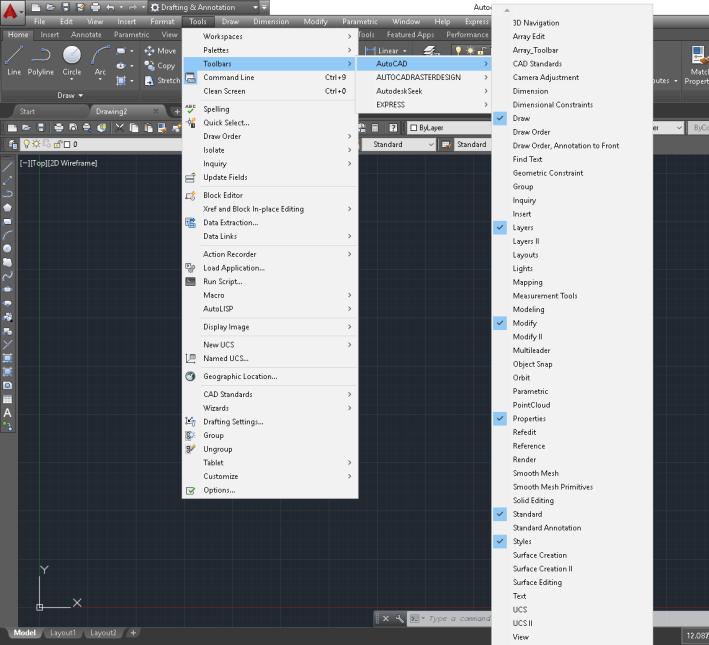709x645 pixels.
Task: Open the Format menu
Action: [x=162, y=21]
